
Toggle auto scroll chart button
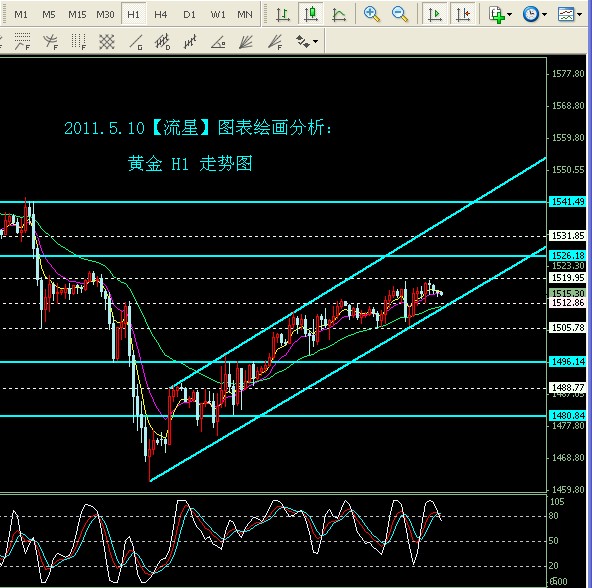435,14
